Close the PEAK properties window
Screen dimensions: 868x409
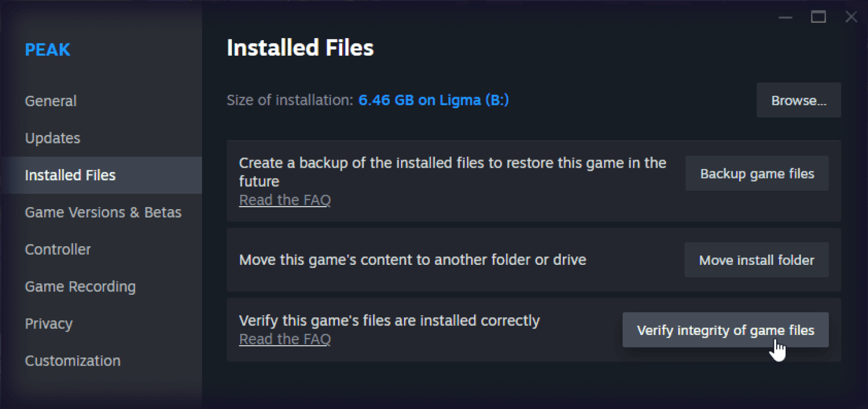tap(851, 17)
